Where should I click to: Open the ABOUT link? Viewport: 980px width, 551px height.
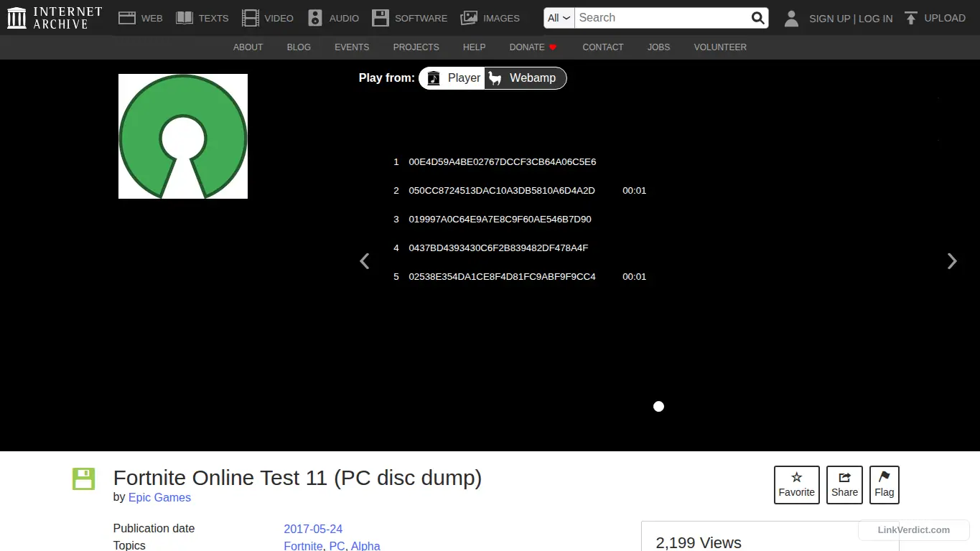tap(248, 47)
